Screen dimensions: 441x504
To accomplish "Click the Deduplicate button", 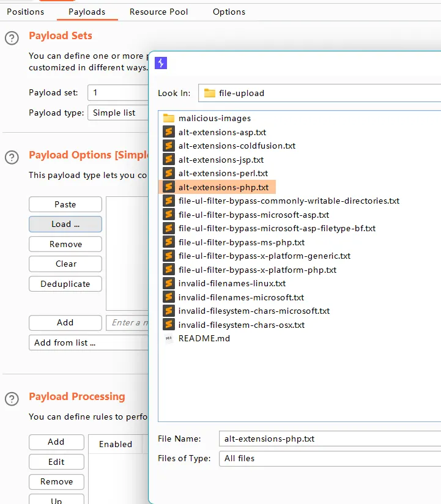I will point(65,284).
